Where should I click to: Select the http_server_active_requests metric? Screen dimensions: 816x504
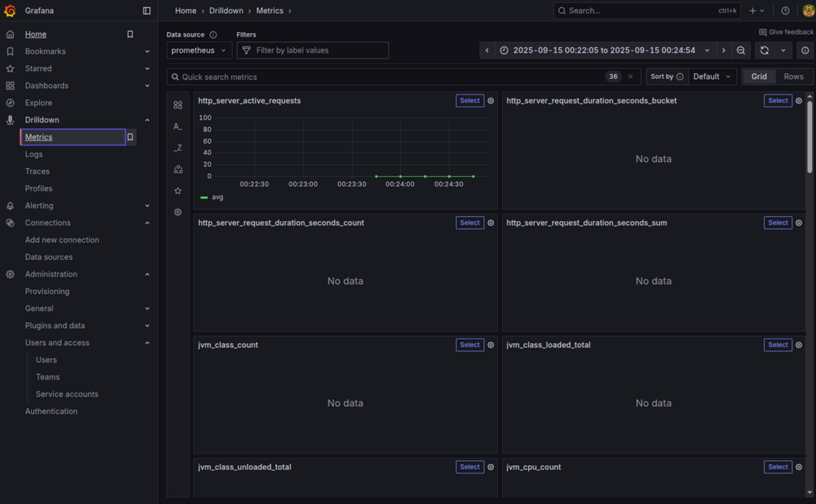(x=470, y=100)
